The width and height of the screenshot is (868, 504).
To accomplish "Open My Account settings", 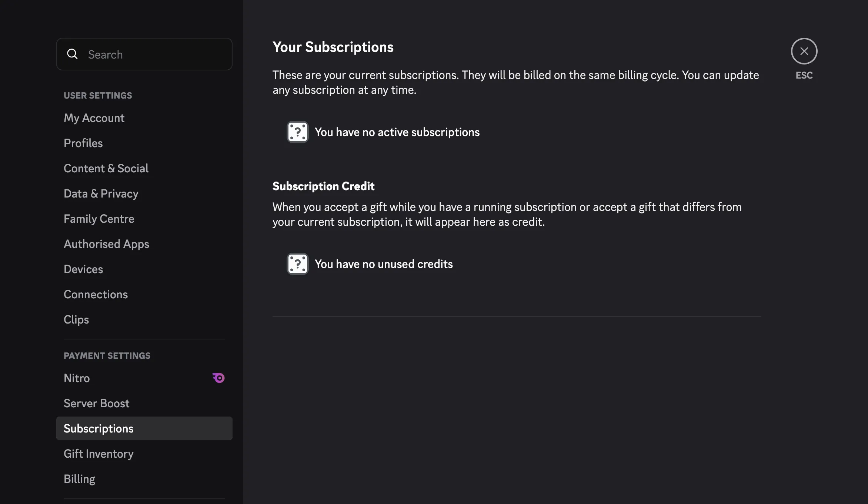I will 94,118.
